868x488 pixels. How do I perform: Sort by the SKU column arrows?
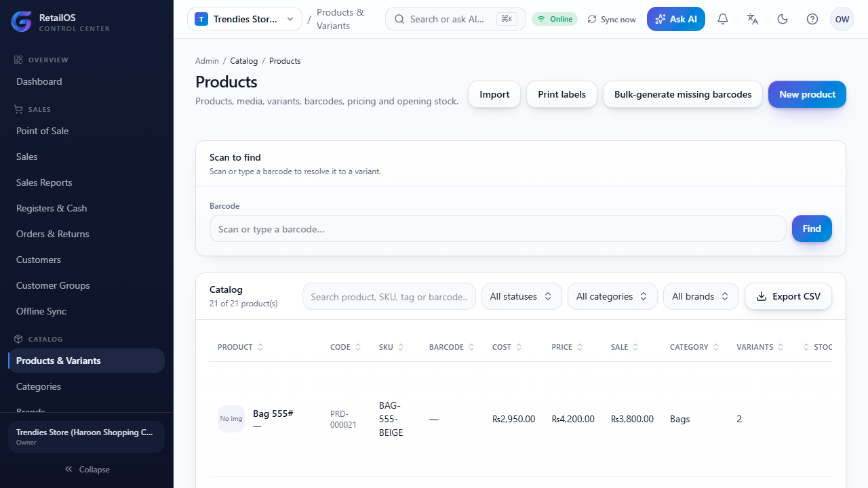[x=401, y=347]
